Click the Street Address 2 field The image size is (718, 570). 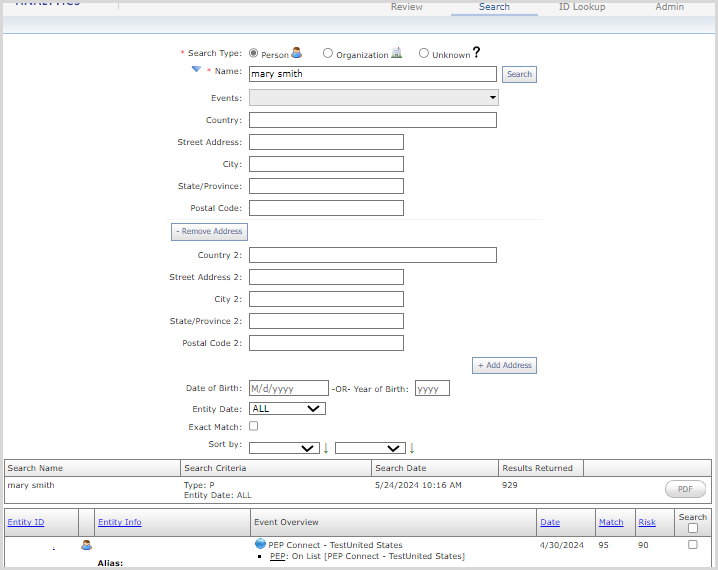[326, 277]
